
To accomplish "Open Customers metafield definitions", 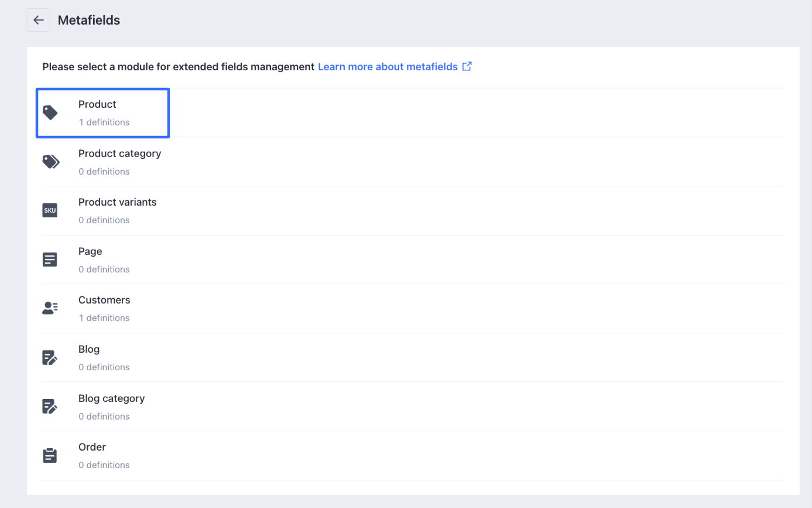I will click(x=104, y=300).
